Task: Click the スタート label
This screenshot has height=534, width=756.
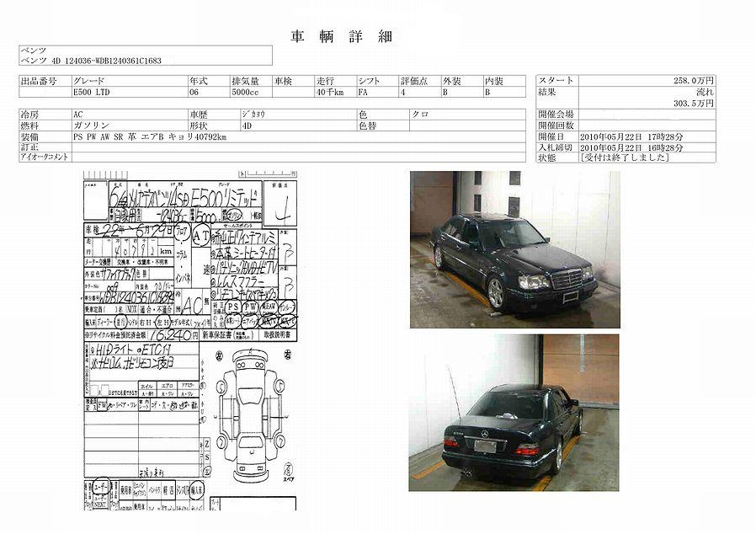Action: 556,81
